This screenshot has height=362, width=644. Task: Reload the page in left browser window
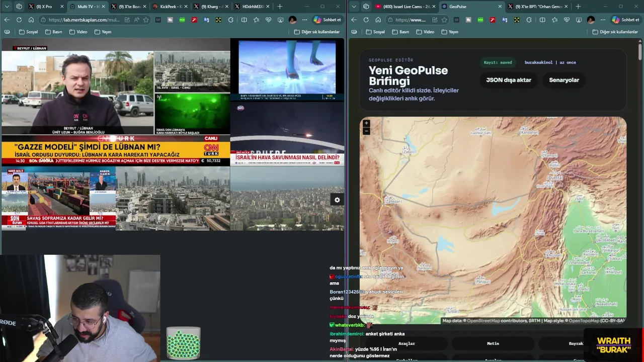click(x=19, y=20)
